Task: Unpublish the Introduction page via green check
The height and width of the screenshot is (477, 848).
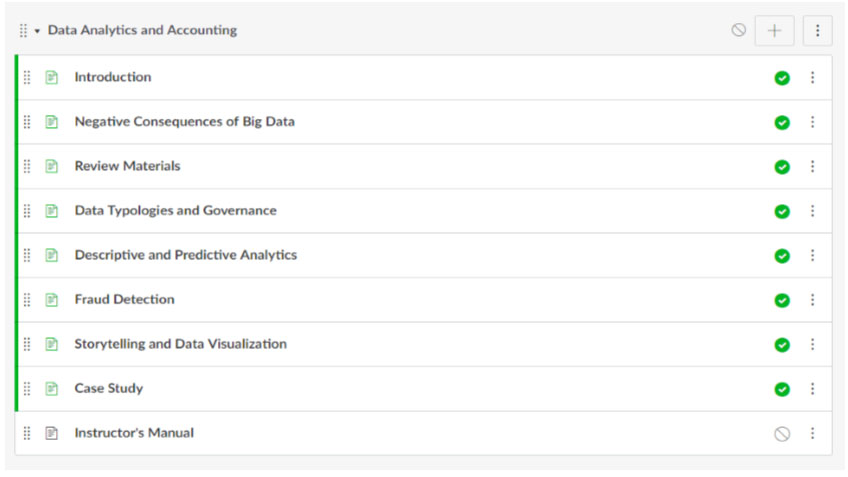Action: coord(782,78)
